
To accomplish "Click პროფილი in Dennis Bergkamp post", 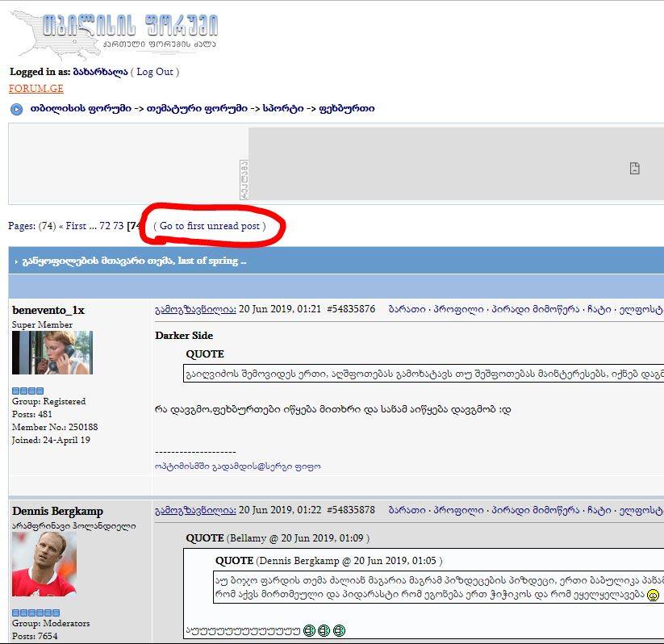I will click(x=458, y=510).
